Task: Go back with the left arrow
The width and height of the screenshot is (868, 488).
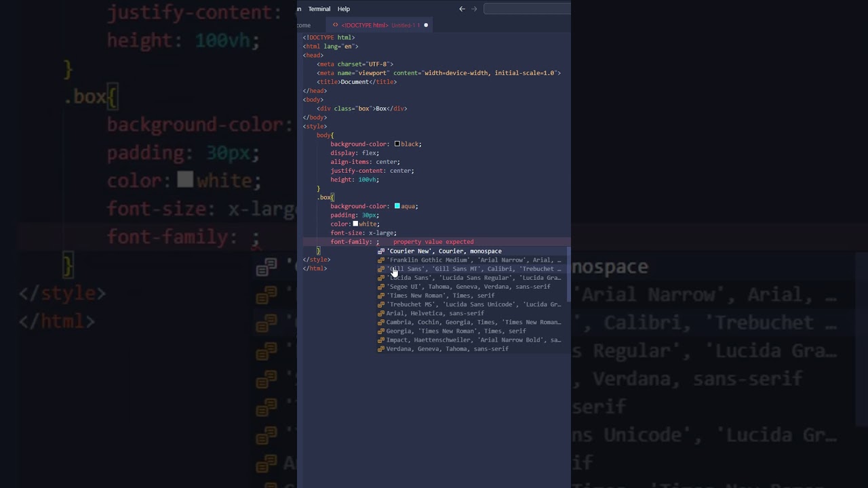Action: tap(462, 9)
